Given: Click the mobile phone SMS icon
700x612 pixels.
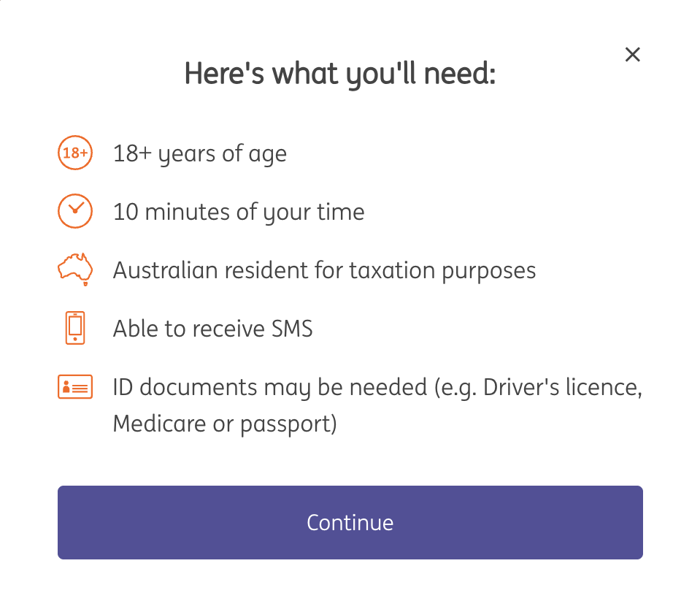Looking at the screenshot, I should click(x=75, y=328).
